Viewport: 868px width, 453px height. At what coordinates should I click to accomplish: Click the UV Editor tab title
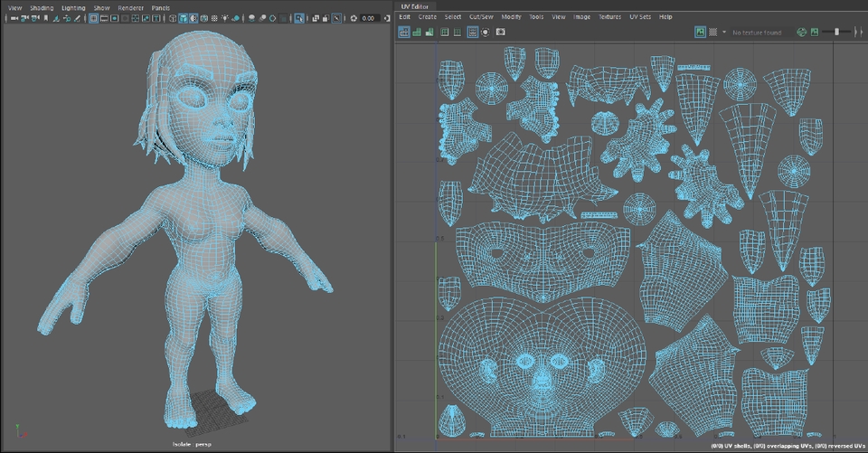[x=415, y=6]
